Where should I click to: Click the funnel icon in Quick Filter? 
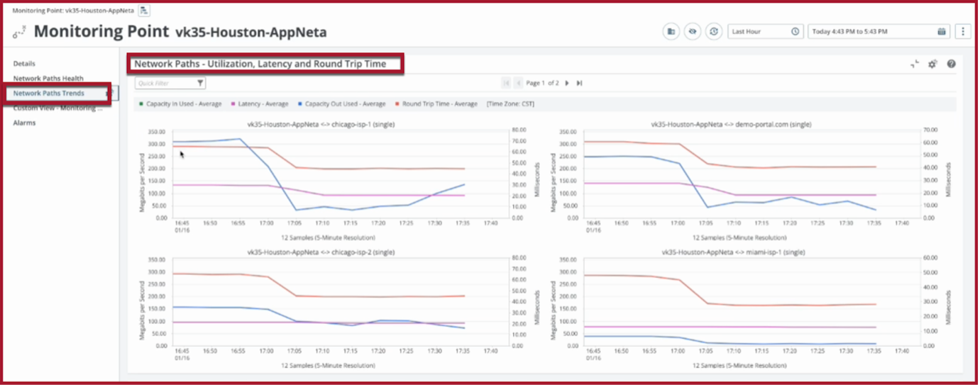[201, 83]
